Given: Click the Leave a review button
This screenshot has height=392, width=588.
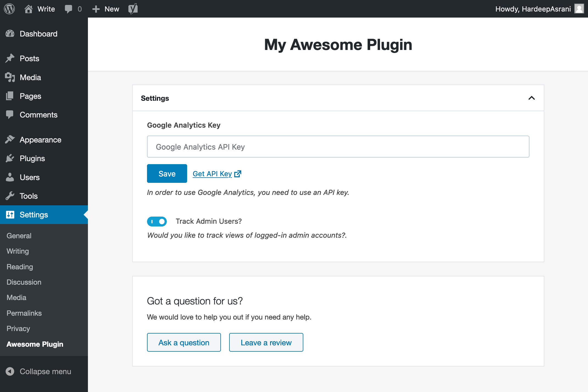Looking at the screenshot, I should (266, 342).
